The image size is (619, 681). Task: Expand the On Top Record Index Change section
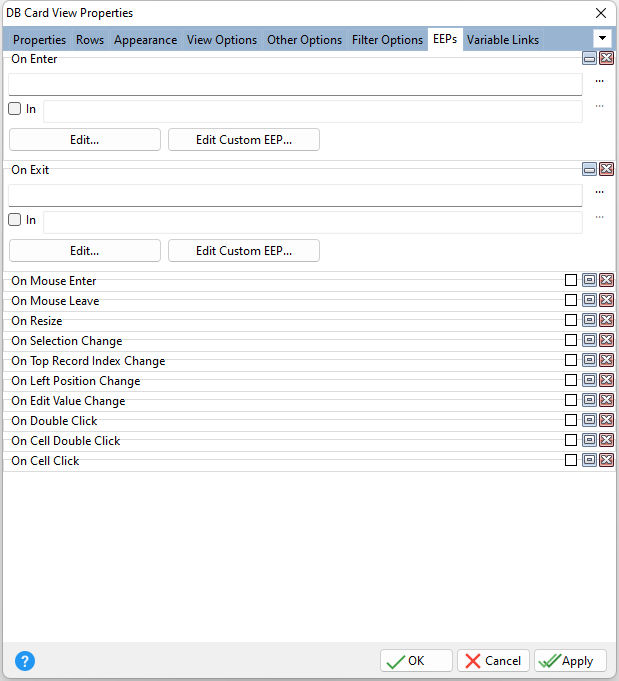pyautogui.click(x=589, y=360)
